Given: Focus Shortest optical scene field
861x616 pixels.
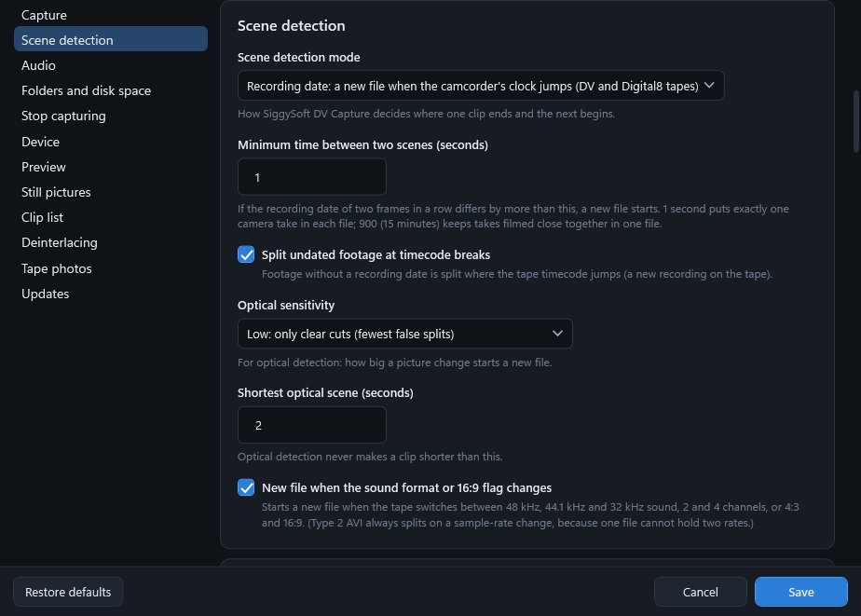Looking at the screenshot, I should pyautogui.click(x=312, y=425).
